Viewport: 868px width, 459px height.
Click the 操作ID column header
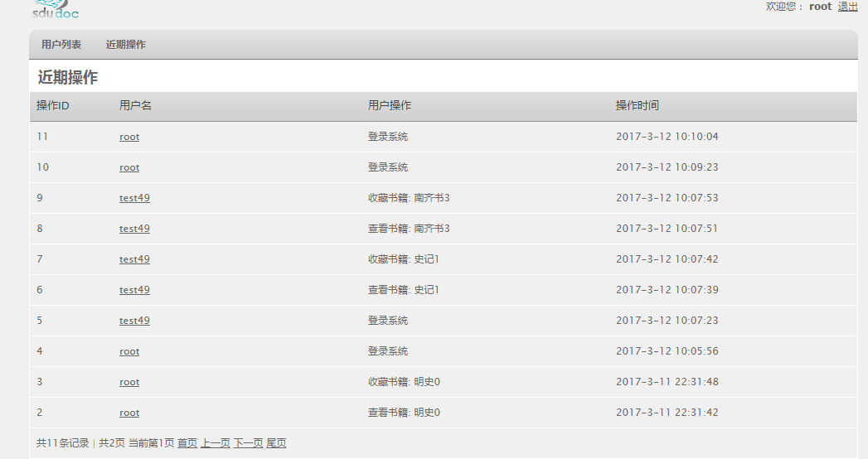pyautogui.click(x=52, y=105)
